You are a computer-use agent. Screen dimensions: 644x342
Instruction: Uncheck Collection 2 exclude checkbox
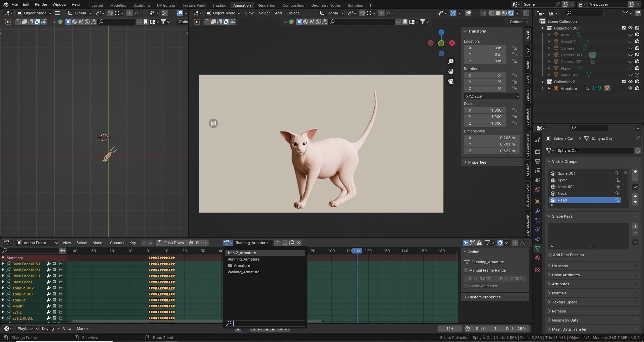click(x=624, y=82)
